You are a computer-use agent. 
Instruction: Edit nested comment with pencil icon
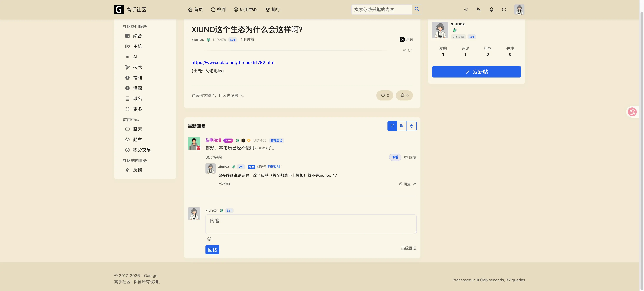tap(415, 184)
